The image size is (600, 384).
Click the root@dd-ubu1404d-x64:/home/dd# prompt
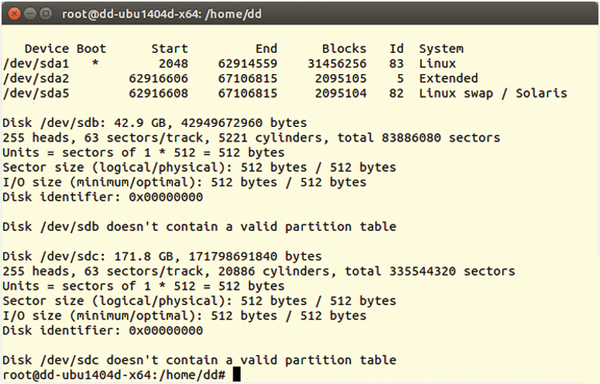[x=114, y=375]
